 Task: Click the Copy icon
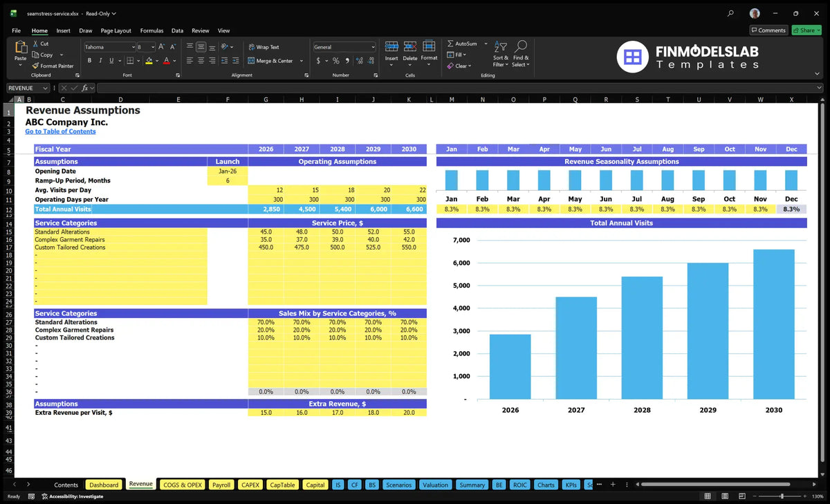click(35, 55)
